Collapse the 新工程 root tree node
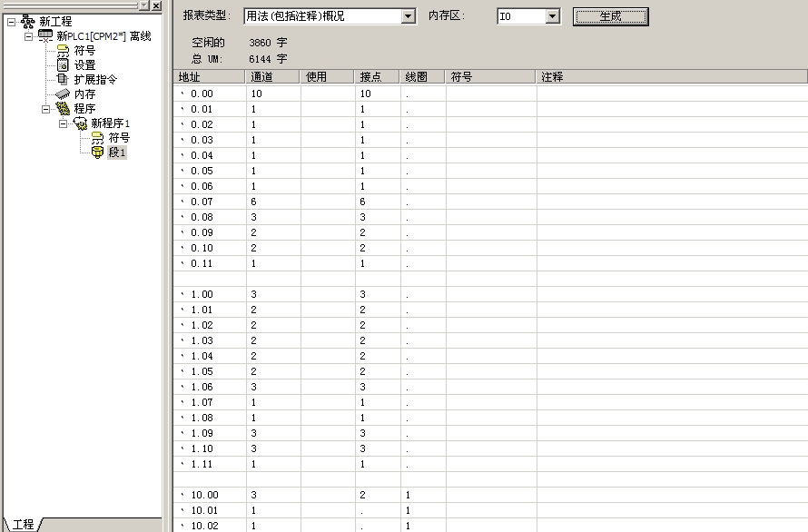808x532 pixels. click(x=11, y=21)
